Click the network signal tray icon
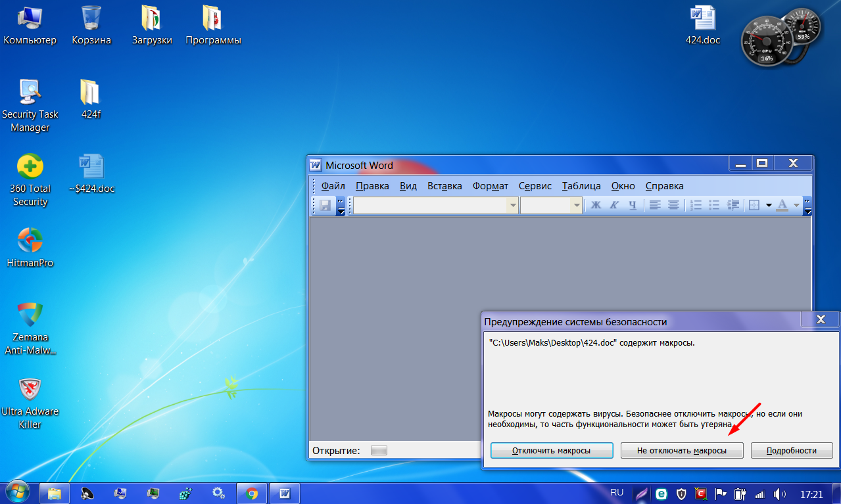The height and width of the screenshot is (504, 841). [759, 493]
